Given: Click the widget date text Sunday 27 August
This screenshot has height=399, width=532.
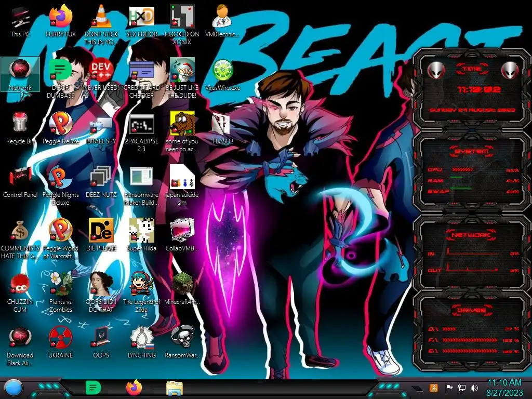Looking at the screenshot, I should 472,110.
